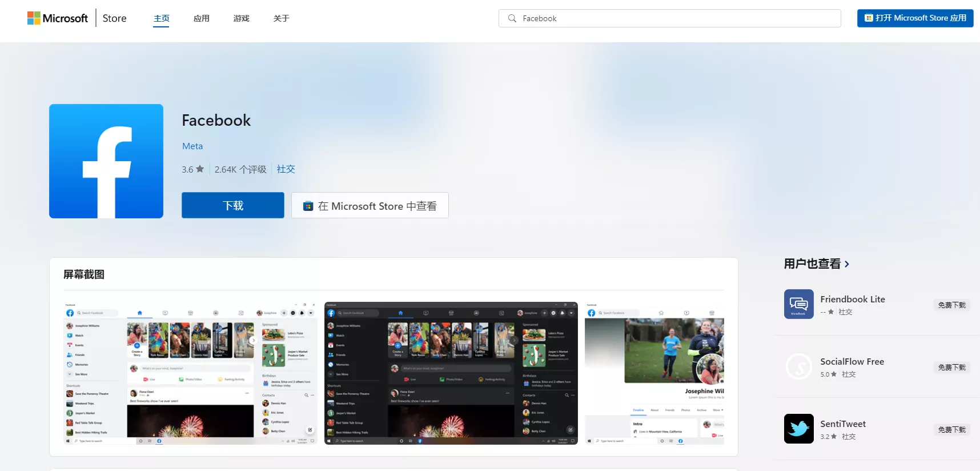Expand 用户也查看 chevron

[x=847, y=264]
